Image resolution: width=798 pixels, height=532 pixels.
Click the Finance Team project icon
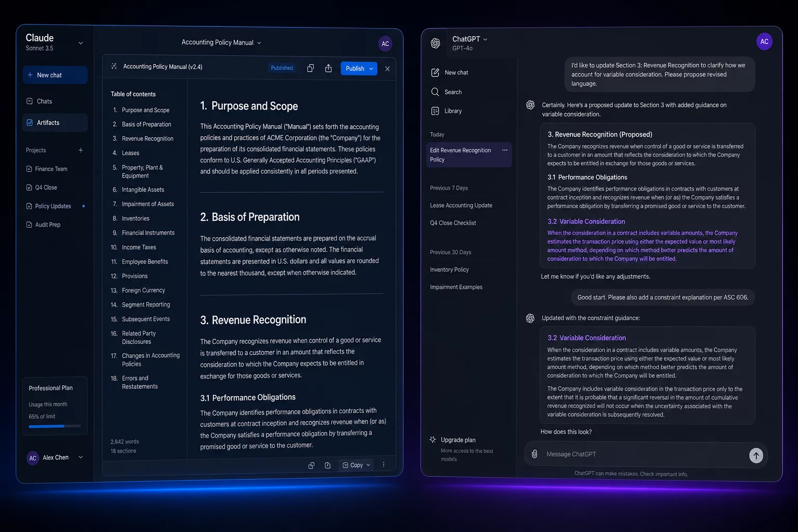coord(29,169)
